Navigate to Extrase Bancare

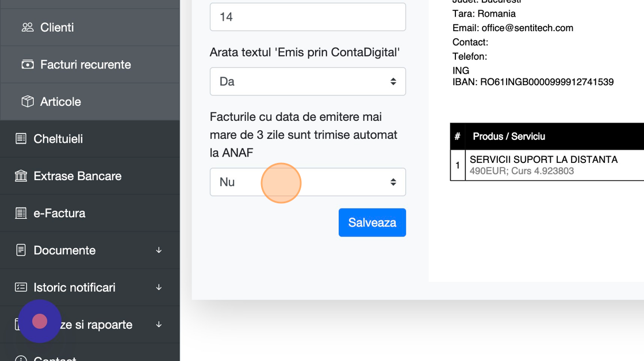click(77, 176)
